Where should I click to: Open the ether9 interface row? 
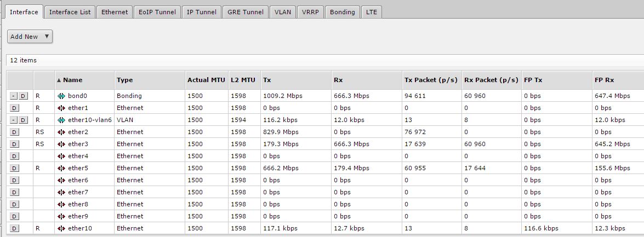coord(78,216)
